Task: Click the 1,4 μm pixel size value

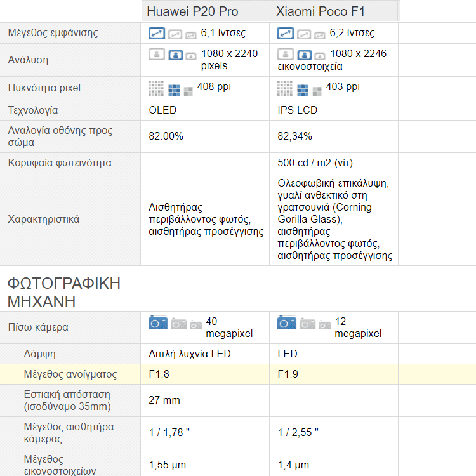Action: click(293, 465)
